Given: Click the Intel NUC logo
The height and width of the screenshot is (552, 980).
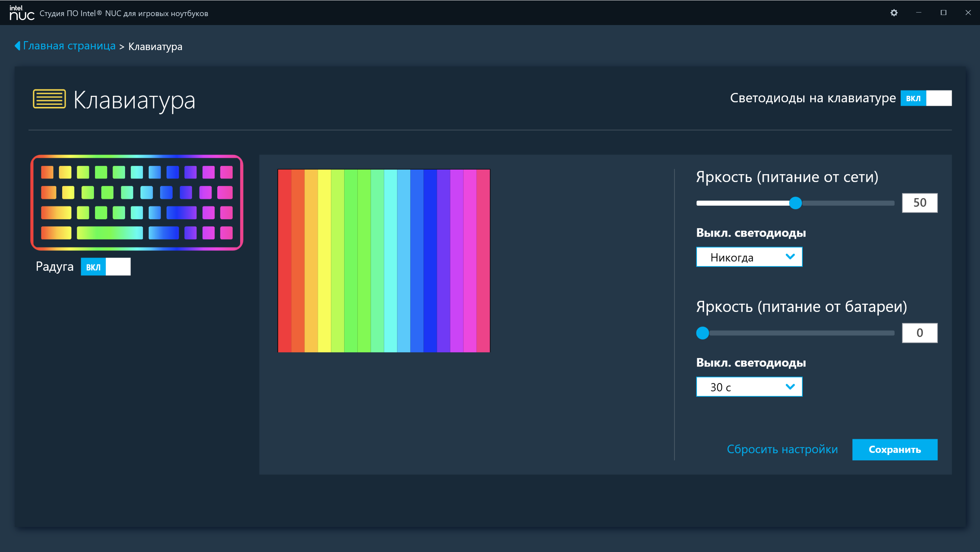Looking at the screenshot, I should click(21, 13).
